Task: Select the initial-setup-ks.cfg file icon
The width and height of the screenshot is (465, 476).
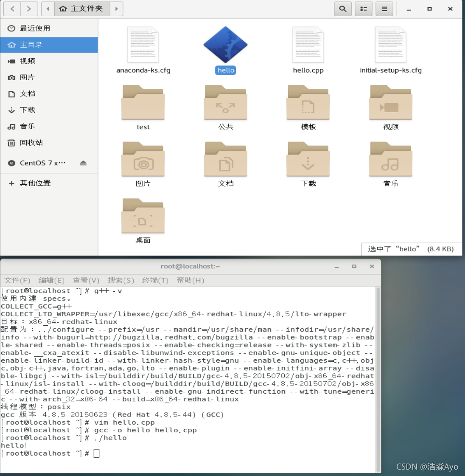Action: click(x=391, y=45)
